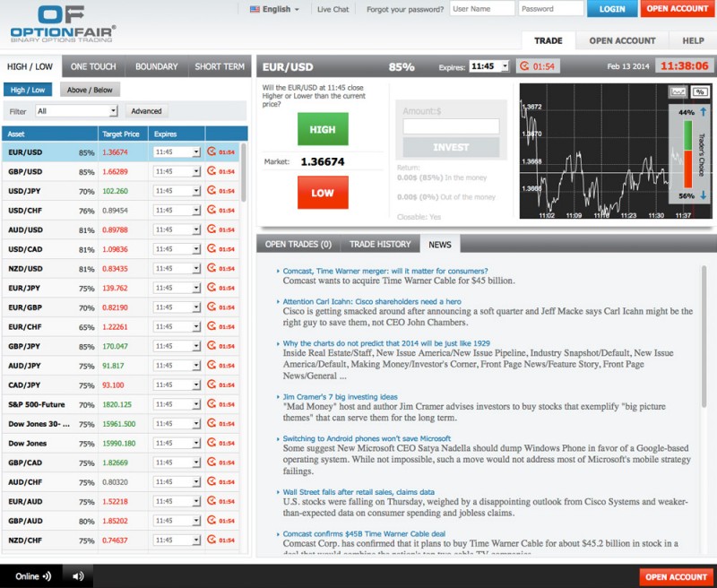Focus the User Name input field
The width and height of the screenshot is (717, 588).
coord(482,9)
